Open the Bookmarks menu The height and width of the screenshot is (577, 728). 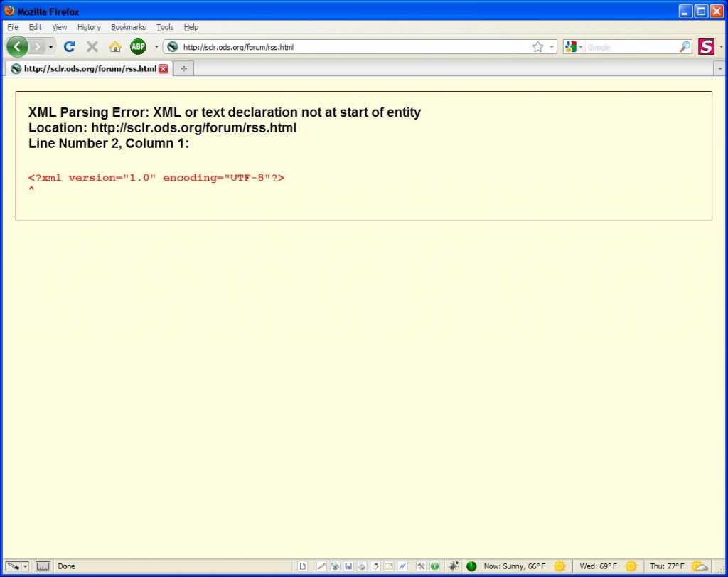pos(129,27)
